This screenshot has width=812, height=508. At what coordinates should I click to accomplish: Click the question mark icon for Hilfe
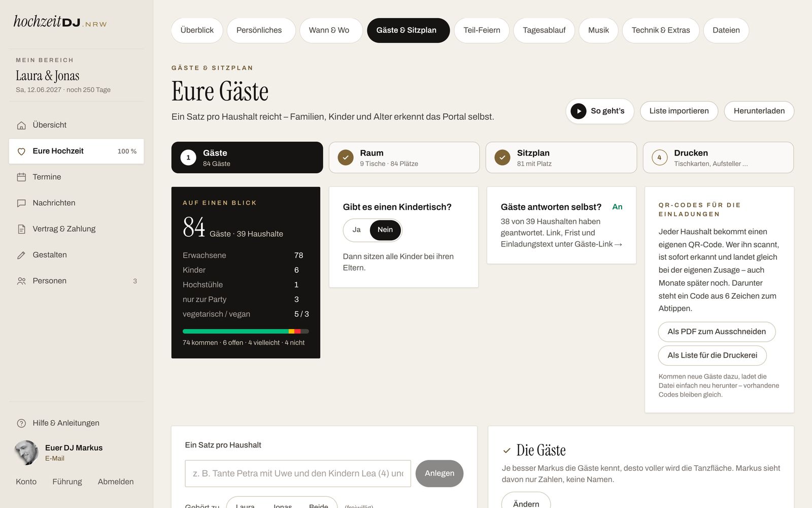coord(21,423)
